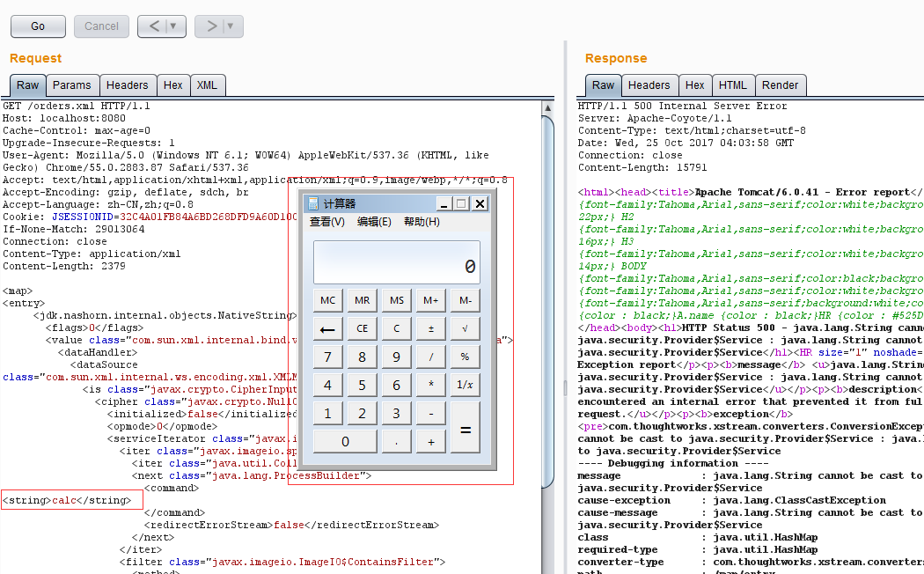Click the calculator backspace arrow key
Screen dimensions: 924x574
pos(327,329)
